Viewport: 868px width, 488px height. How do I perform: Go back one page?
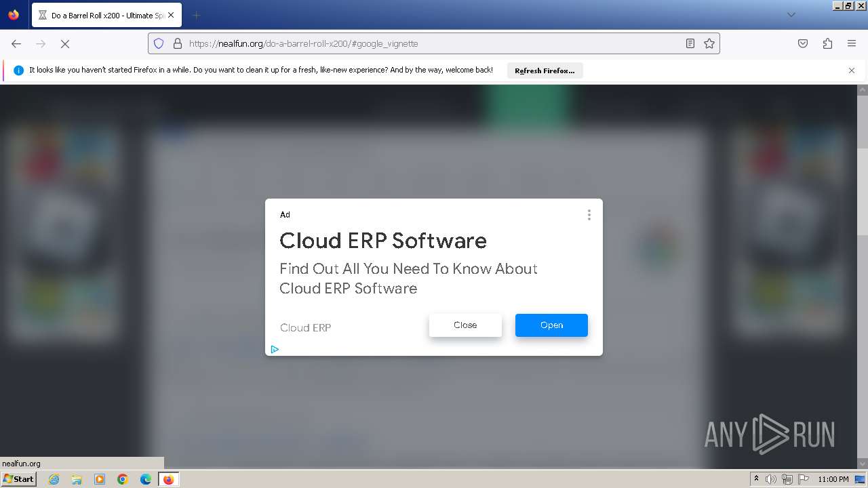tap(16, 43)
